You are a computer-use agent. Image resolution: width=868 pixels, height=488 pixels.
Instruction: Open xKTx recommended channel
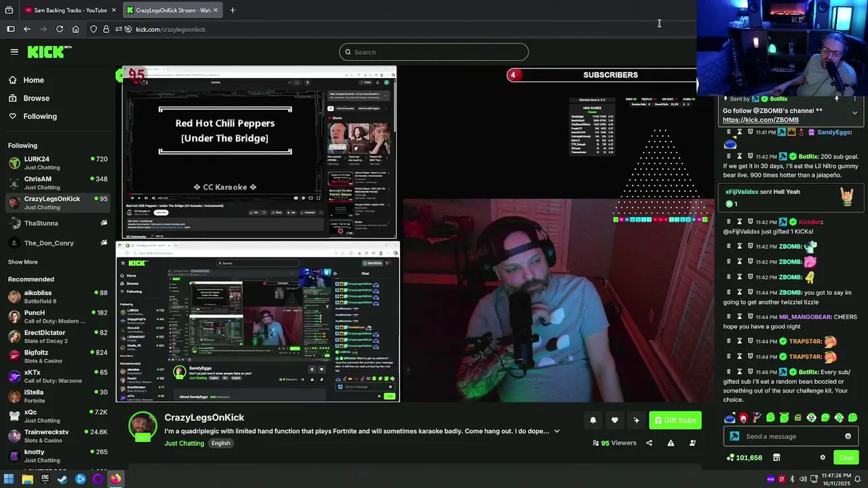pyautogui.click(x=58, y=376)
